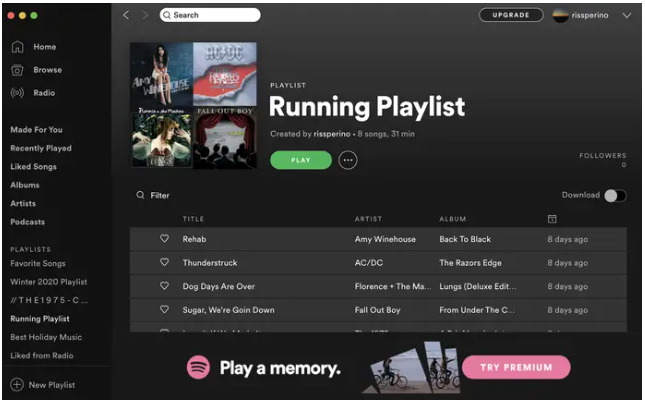Open Podcasts in Your Library
645x406 pixels.
(28, 222)
